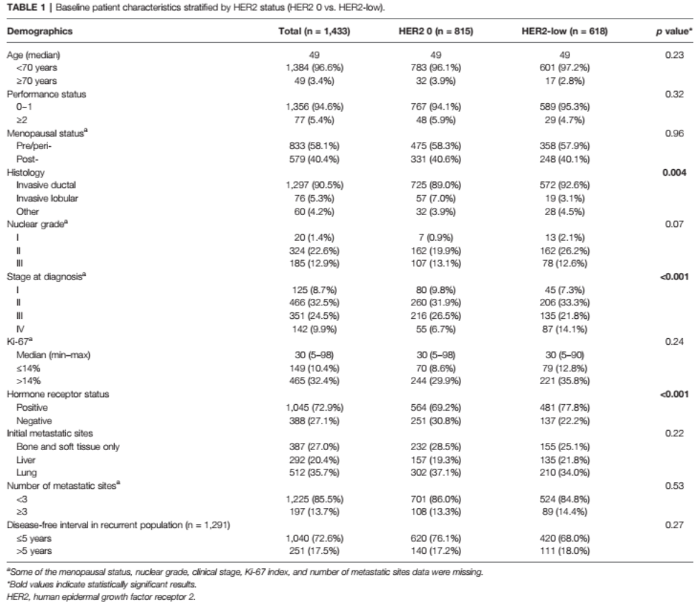700x612 pixels.
Task: Click the Stage at diagnosis row label
Action: tap(44, 277)
